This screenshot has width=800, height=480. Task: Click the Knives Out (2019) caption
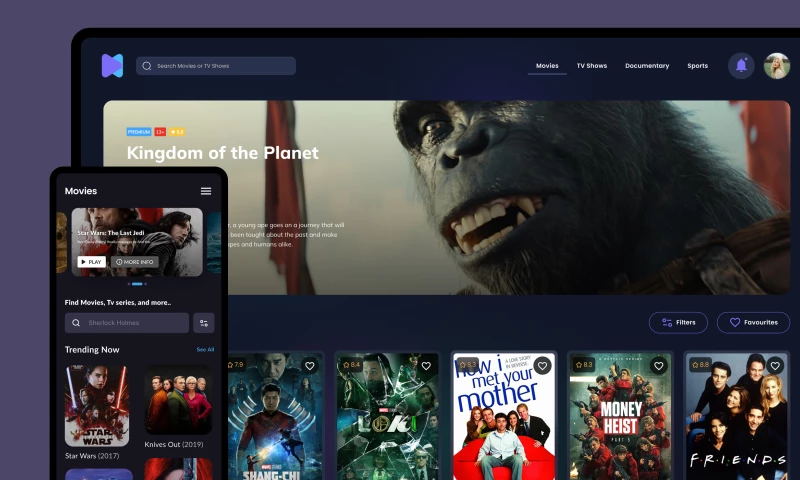click(174, 444)
